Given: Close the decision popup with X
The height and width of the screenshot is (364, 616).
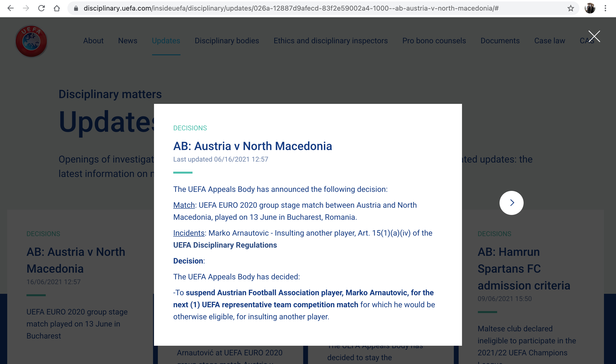Looking at the screenshot, I should (x=594, y=36).
